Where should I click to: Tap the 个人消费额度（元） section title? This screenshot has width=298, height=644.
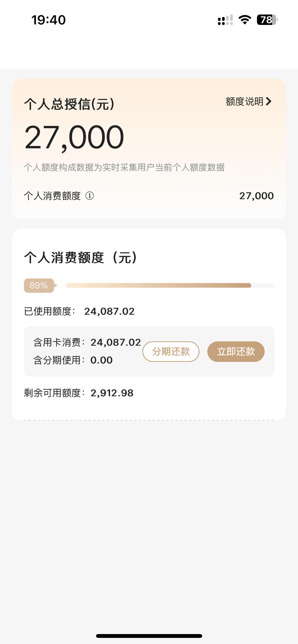(81, 257)
